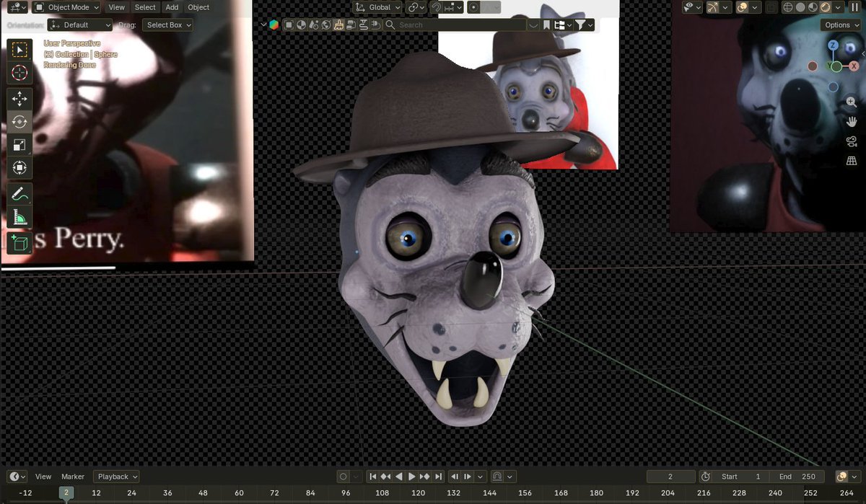Viewport: 866px width, 504px height.
Task: Open the Select Box drag dropdown
Action: pyautogui.click(x=167, y=25)
